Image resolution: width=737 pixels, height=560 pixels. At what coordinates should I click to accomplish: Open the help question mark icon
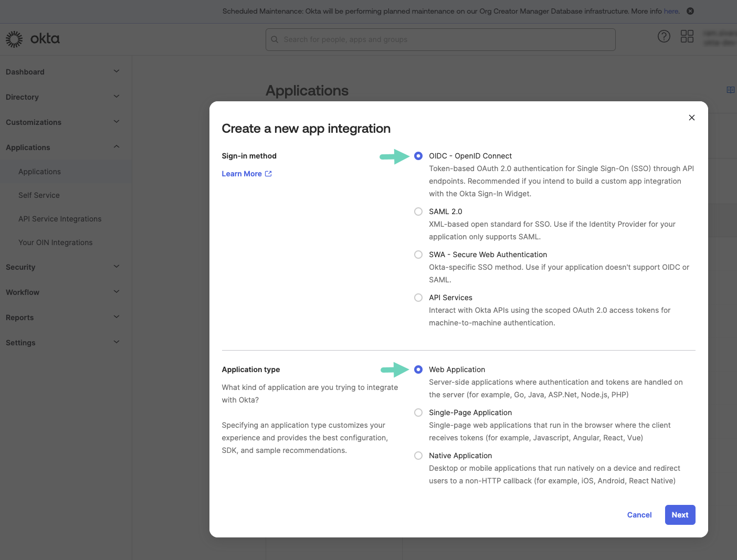(664, 36)
